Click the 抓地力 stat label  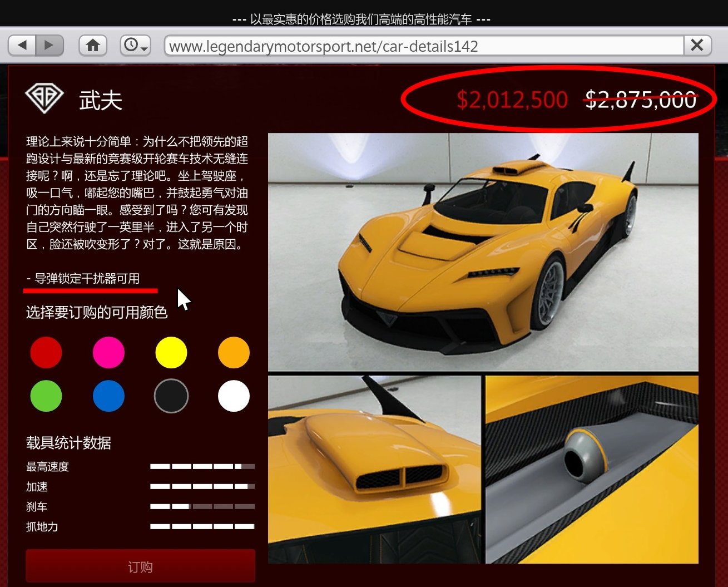pyautogui.click(x=42, y=527)
